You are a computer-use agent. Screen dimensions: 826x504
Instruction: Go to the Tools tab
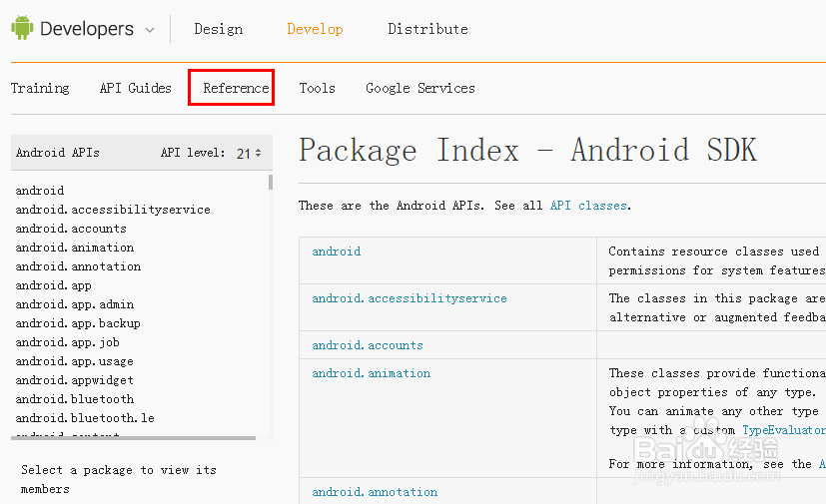317,88
